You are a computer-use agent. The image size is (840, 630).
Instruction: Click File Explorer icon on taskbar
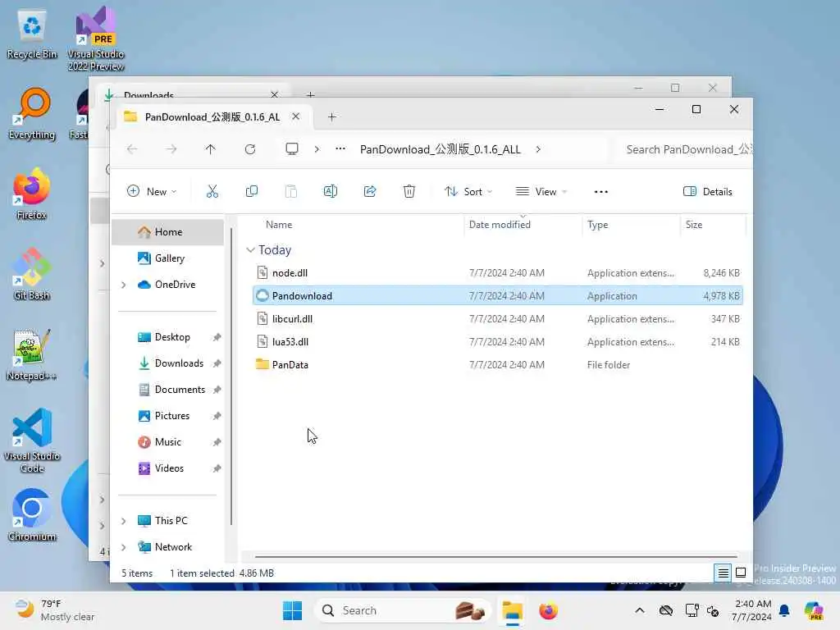512,610
